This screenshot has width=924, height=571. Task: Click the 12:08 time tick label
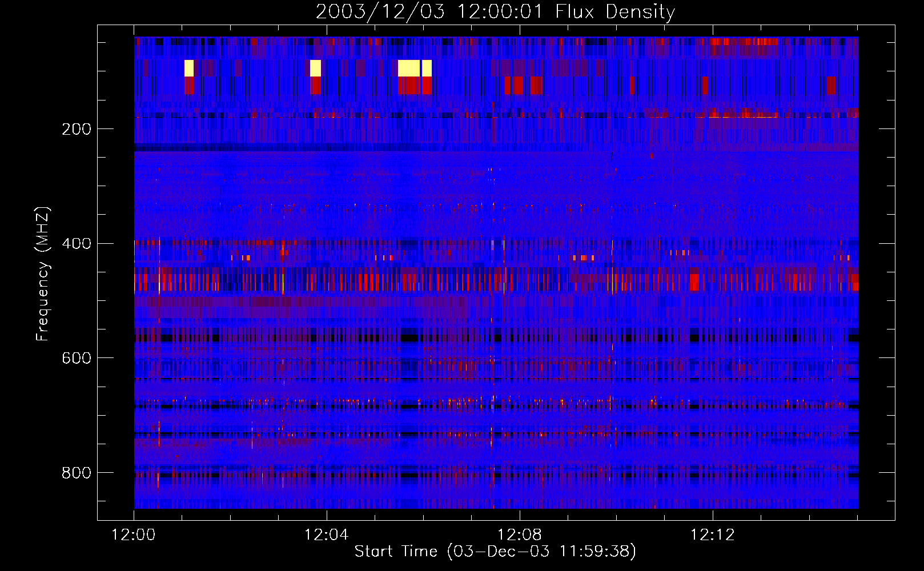(x=520, y=535)
